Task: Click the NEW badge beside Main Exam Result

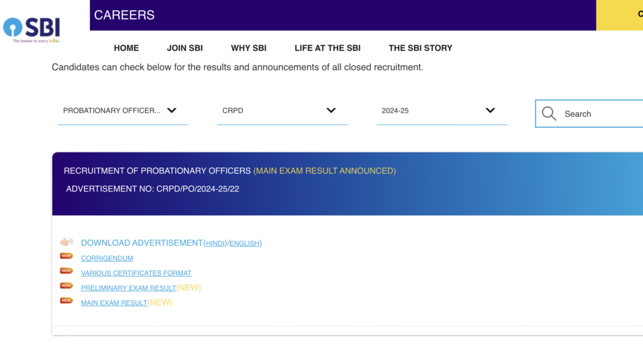Action: coord(67,301)
